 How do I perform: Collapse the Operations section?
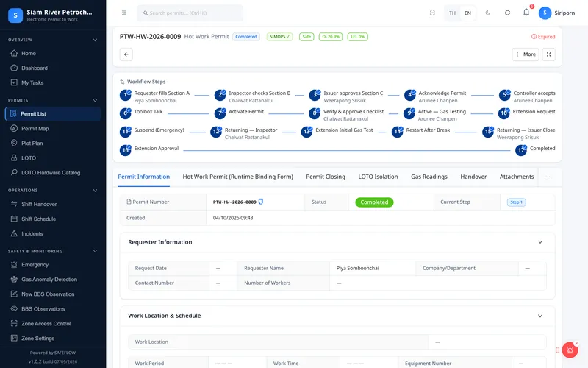pyautogui.click(x=95, y=191)
